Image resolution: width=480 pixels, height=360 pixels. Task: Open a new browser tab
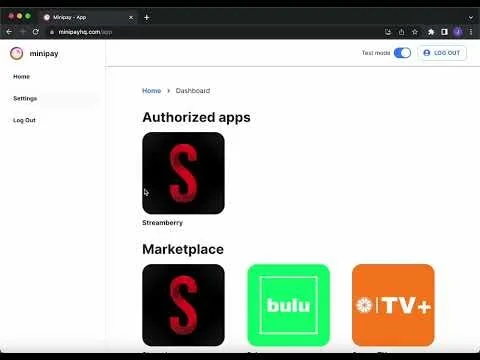(x=147, y=17)
